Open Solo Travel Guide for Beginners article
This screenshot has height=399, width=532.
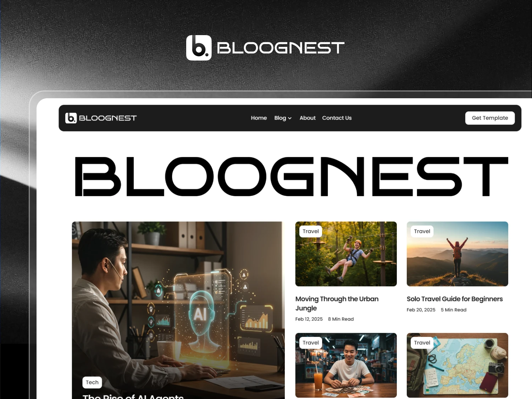(455, 299)
